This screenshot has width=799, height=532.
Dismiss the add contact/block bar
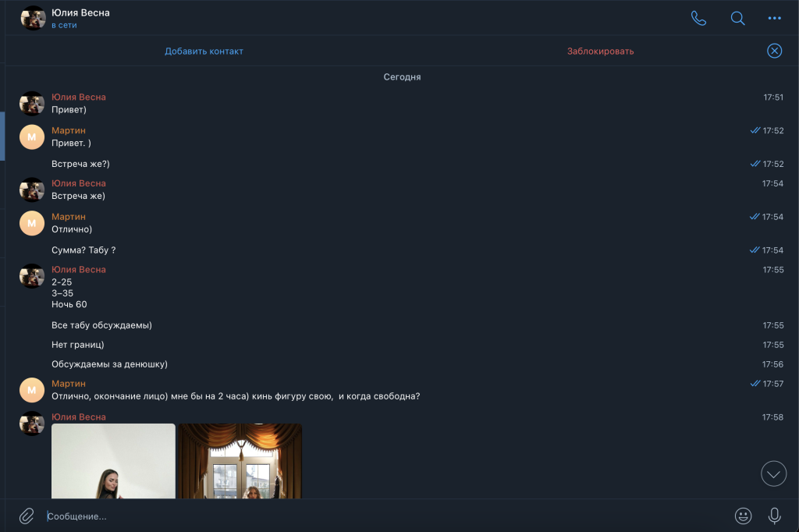point(774,51)
